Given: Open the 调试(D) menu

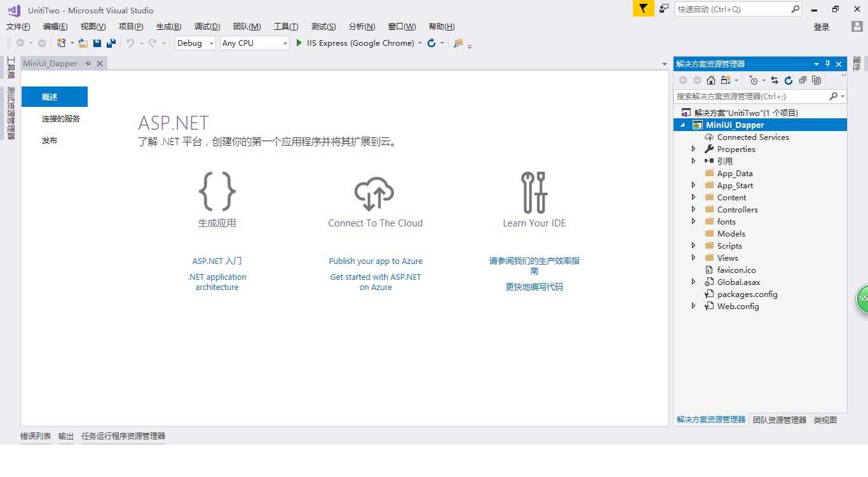Looking at the screenshot, I should click(x=207, y=27).
